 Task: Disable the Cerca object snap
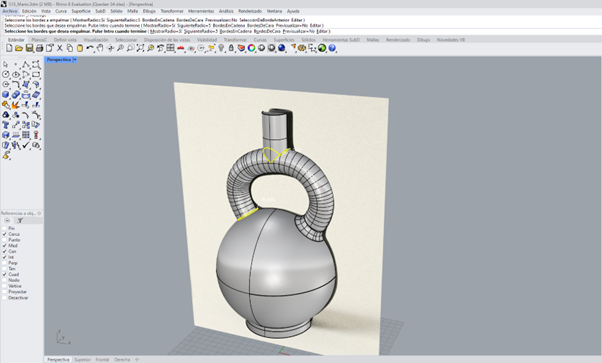pyautogui.click(x=5, y=234)
